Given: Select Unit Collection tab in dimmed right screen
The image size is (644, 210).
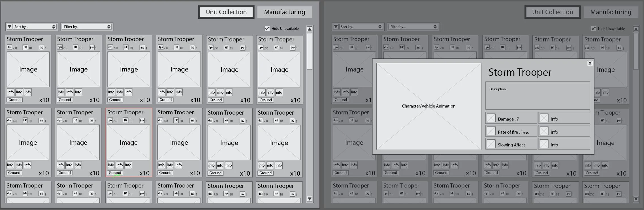Looking at the screenshot, I should point(553,12).
